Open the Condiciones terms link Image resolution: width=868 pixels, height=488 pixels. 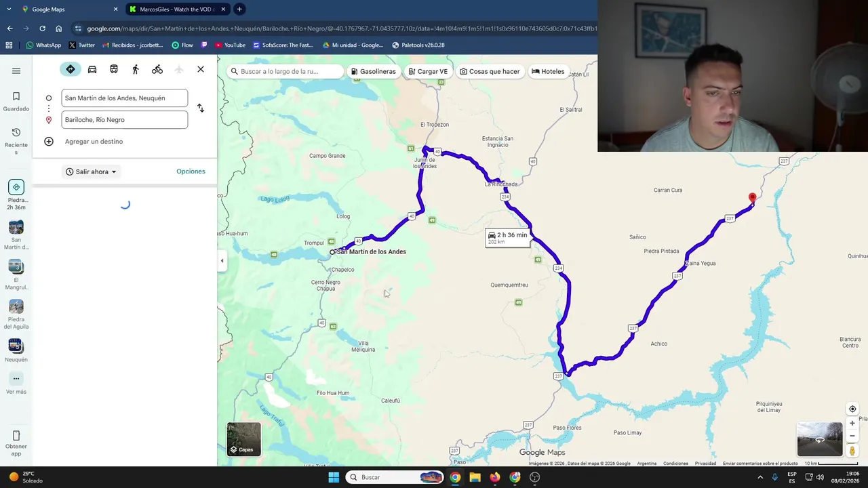675,464
